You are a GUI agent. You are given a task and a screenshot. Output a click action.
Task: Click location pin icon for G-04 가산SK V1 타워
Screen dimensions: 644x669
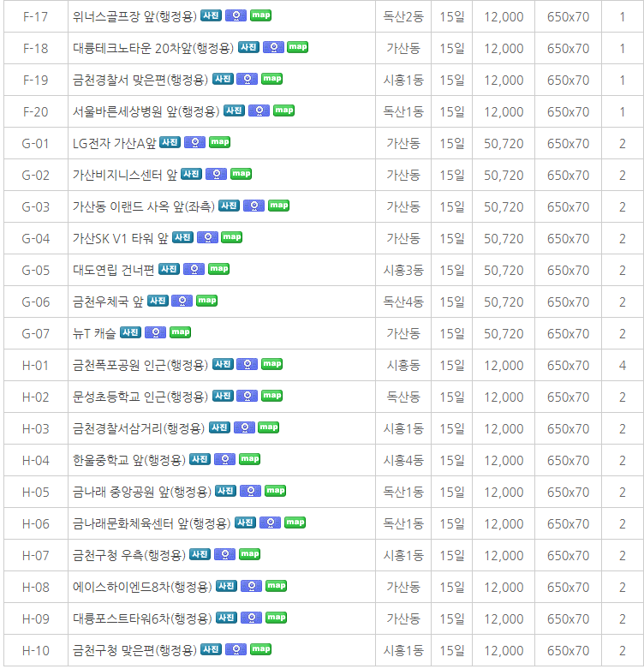[208, 237]
